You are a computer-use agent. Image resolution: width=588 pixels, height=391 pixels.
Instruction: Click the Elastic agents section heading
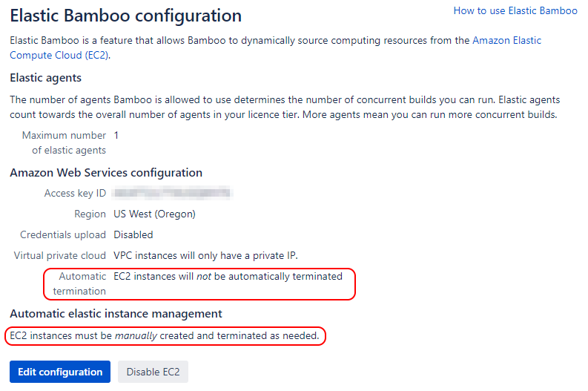(46, 78)
